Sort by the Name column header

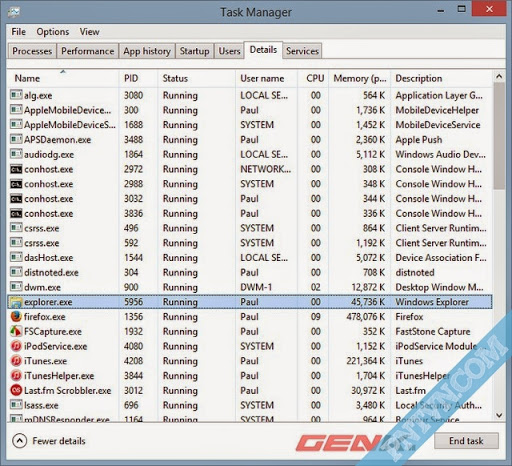[x=63, y=78]
